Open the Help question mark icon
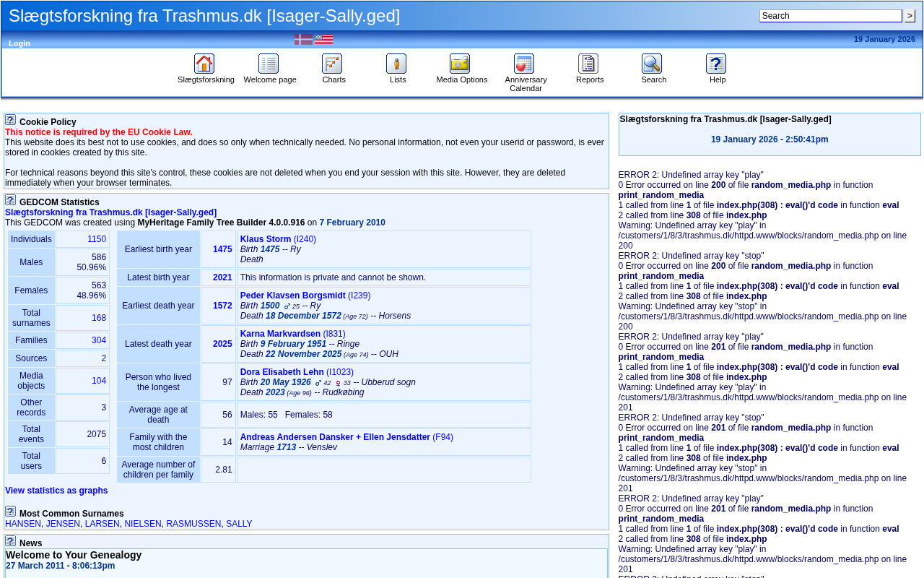This screenshot has width=924, height=578. (716, 64)
